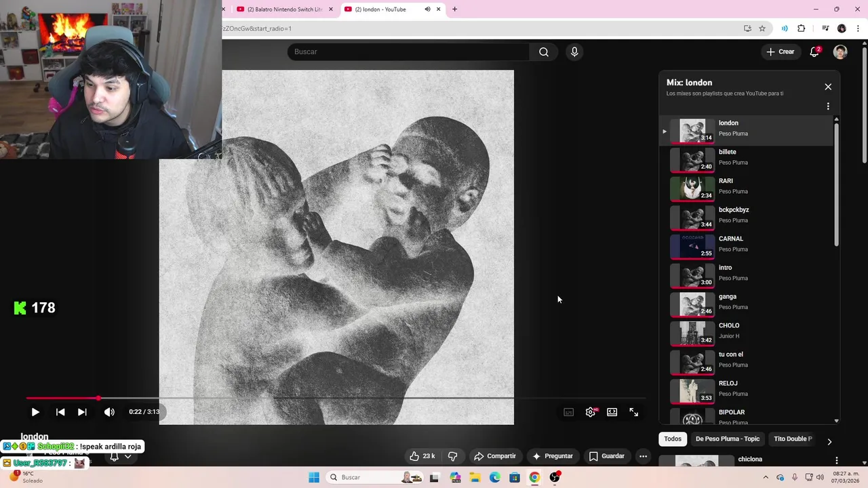Screen dimensions: 868x488
Task: Select ganga in the mix playlist
Action: click(747, 304)
